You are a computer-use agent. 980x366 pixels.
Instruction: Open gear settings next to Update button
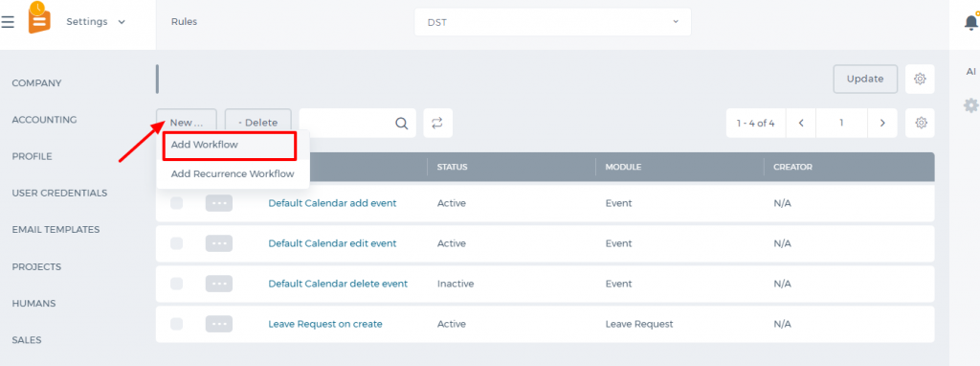(920, 79)
